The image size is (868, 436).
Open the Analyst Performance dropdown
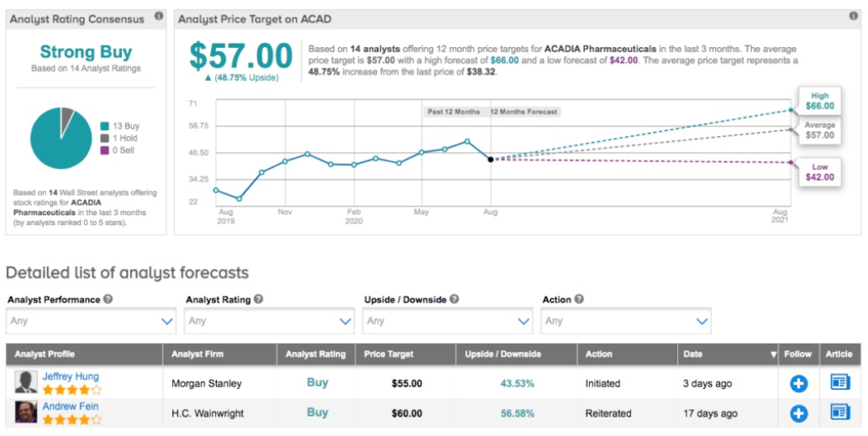91,321
